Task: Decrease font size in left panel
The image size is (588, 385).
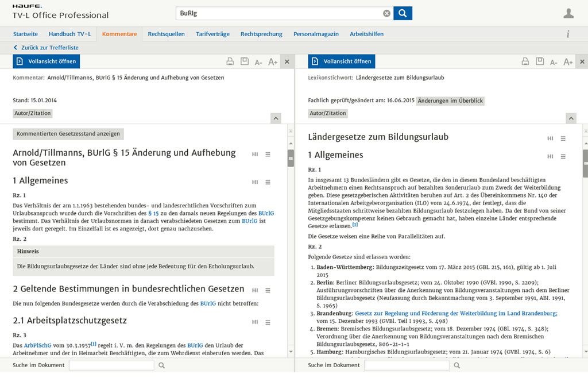Action: (258, 62)
